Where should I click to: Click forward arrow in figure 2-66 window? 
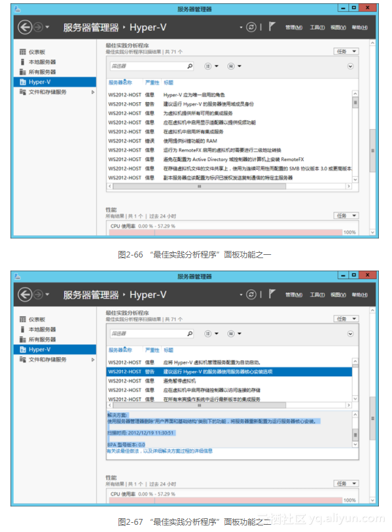[x=39, y=27]
